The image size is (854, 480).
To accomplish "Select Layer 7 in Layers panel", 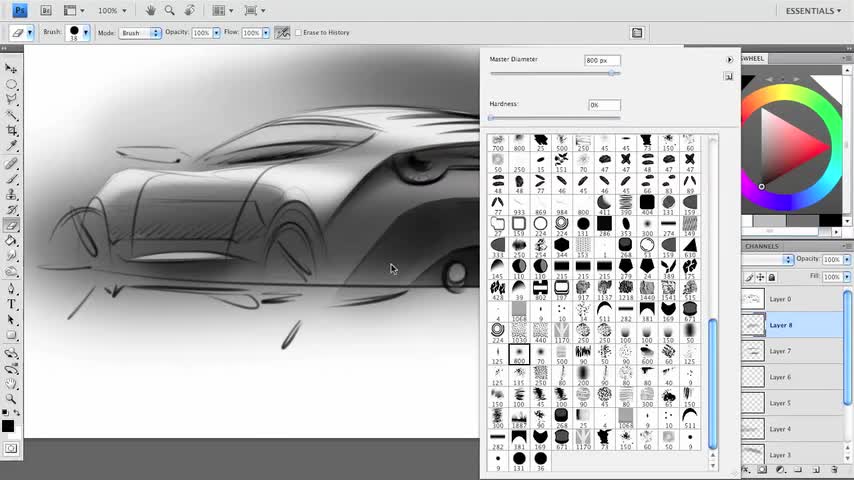I will pos(792,351).
